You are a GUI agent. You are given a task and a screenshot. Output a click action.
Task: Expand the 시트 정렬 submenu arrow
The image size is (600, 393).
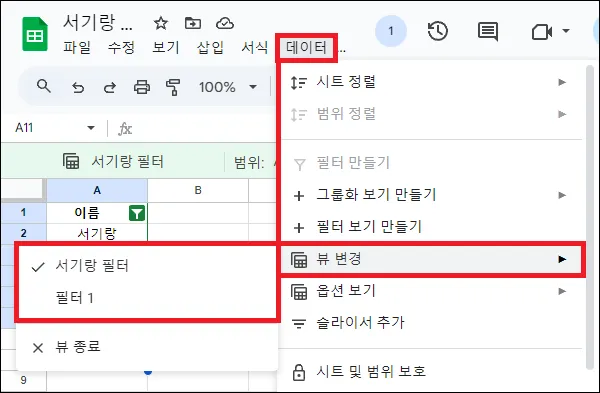pyautogui.click(x=562, y=82)
